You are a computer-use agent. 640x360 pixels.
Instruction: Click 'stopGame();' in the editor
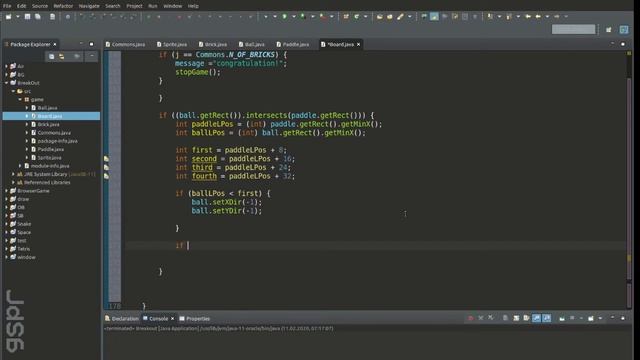click(198, 72)
